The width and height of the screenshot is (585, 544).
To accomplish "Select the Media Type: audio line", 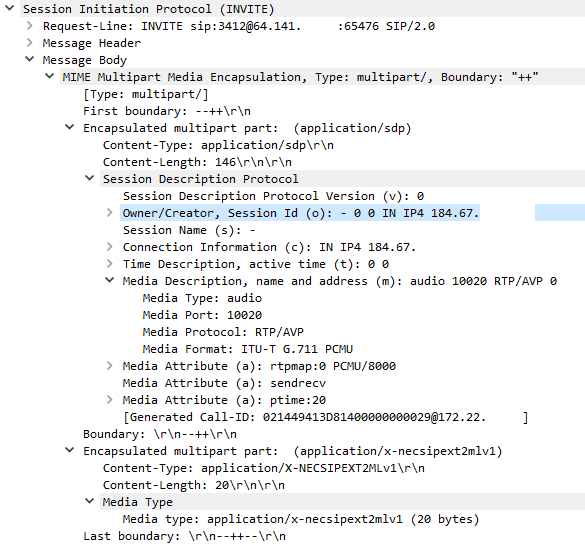I will (x=202, y=298).
